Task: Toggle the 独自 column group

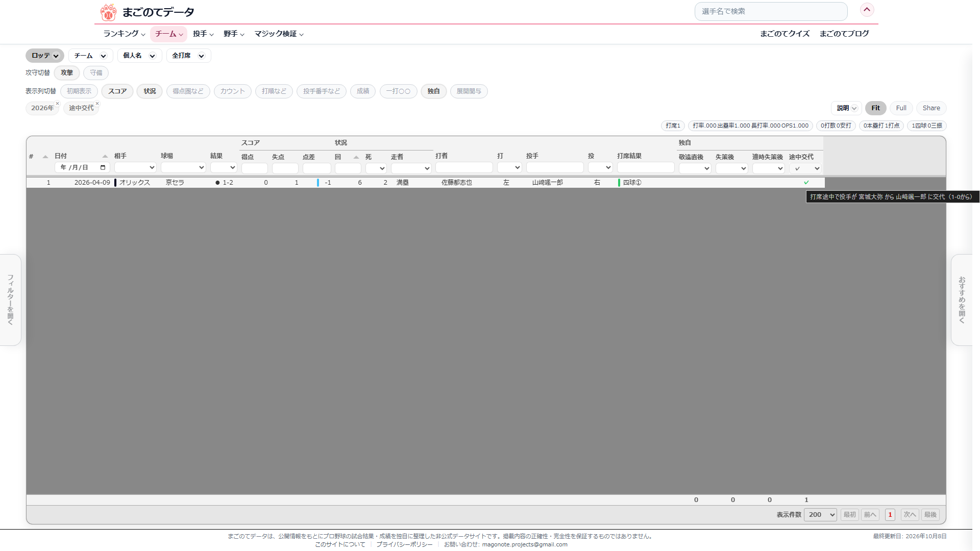Action: 434,91
